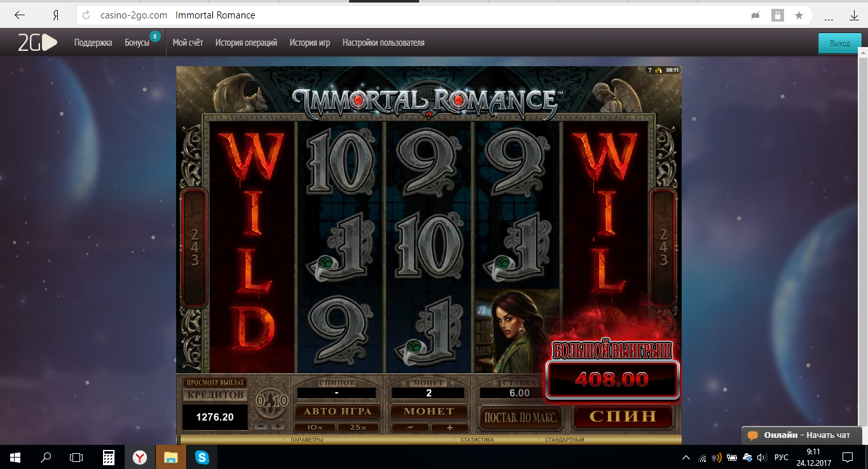868x469 pixels.
Task: Reload the page with the refresh icon
Action: pos(86,15)
